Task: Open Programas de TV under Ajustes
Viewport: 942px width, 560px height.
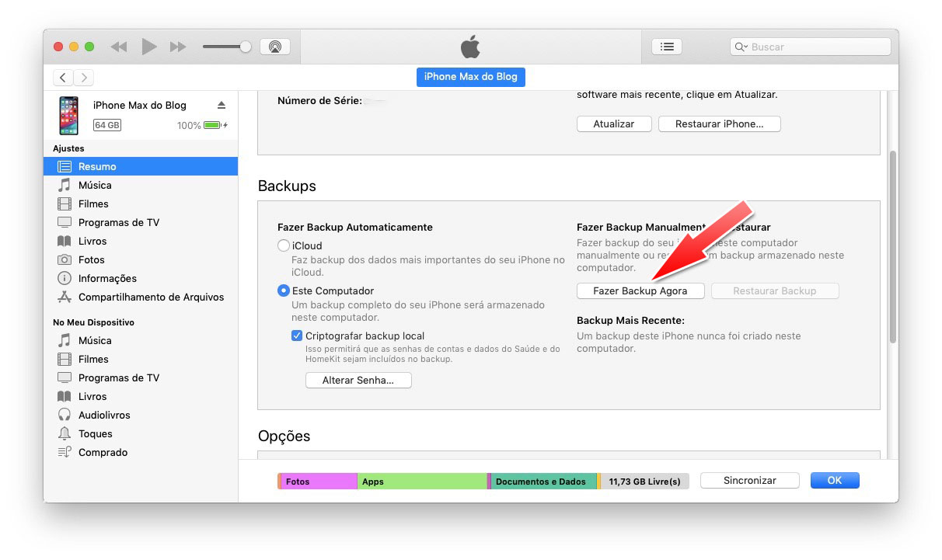Action: point(141,222)
